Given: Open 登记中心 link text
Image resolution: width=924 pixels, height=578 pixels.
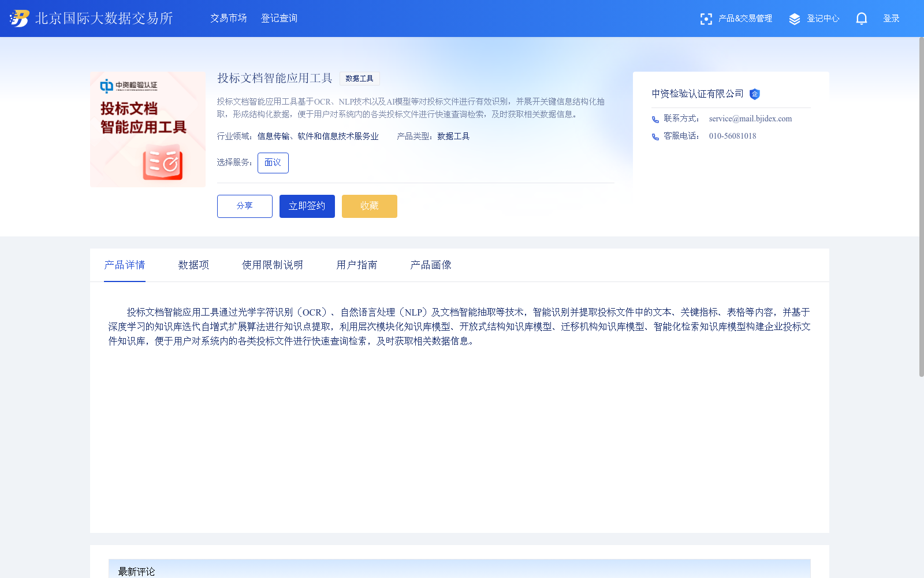Looking at the screenshot, I should (x=823, y=18).
